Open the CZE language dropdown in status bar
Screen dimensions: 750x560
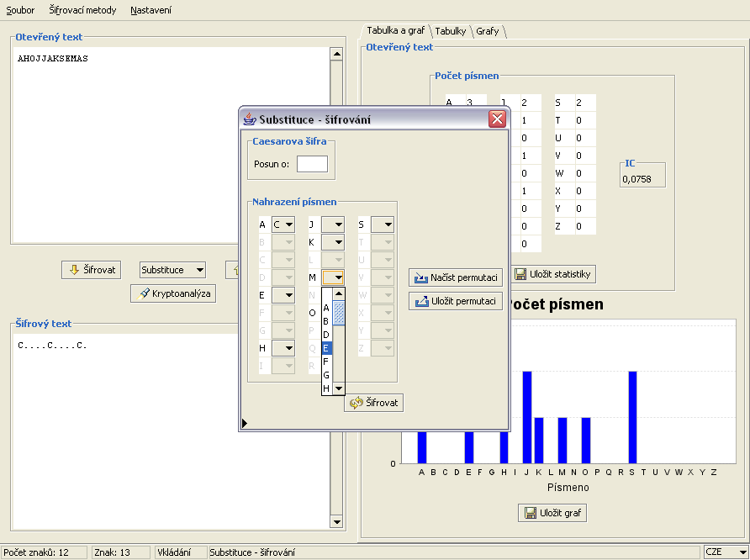726,552
